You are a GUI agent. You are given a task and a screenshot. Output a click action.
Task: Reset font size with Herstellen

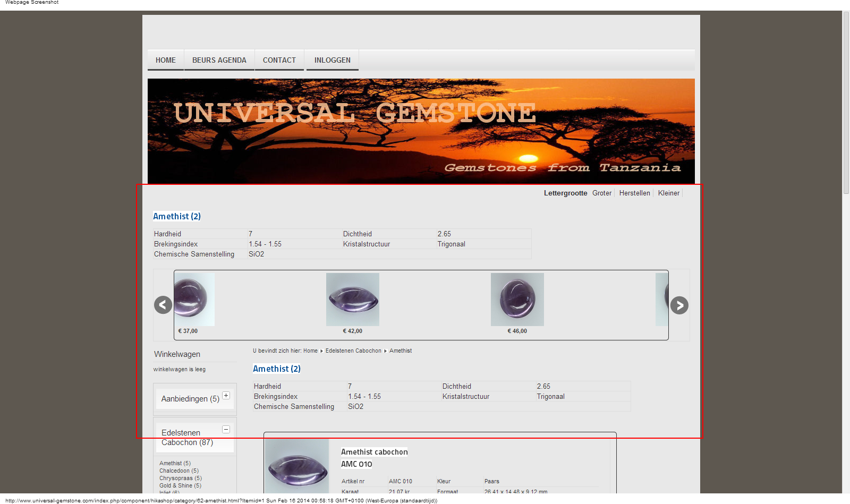[634, 193]
